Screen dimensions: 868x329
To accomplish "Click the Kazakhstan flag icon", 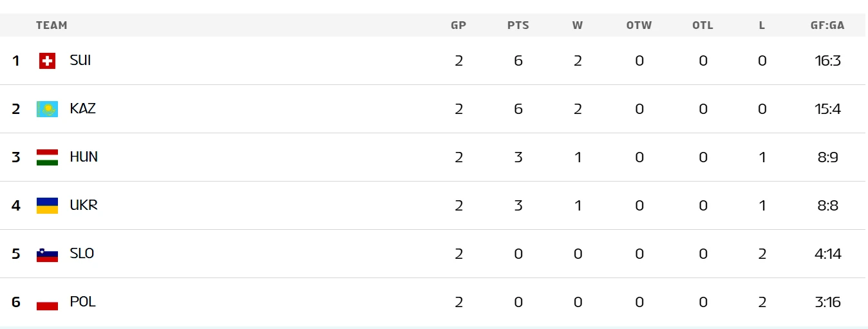I will click(x=47, y=109).
